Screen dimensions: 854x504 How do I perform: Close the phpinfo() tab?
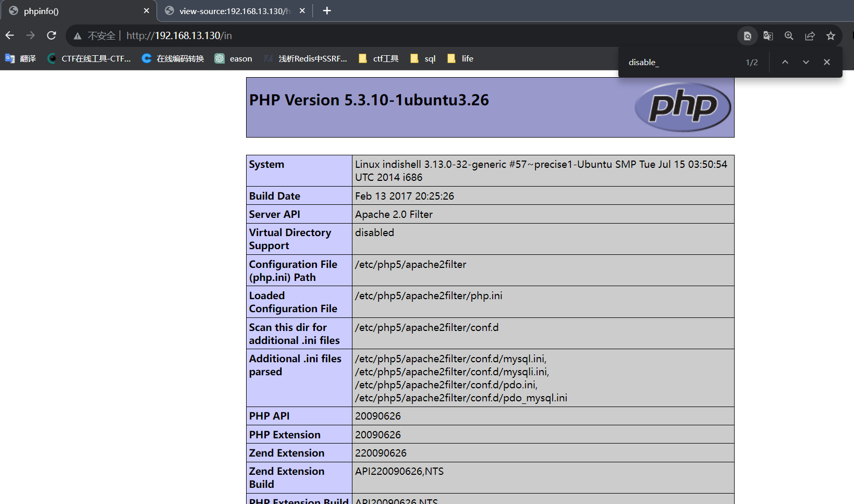147,10
